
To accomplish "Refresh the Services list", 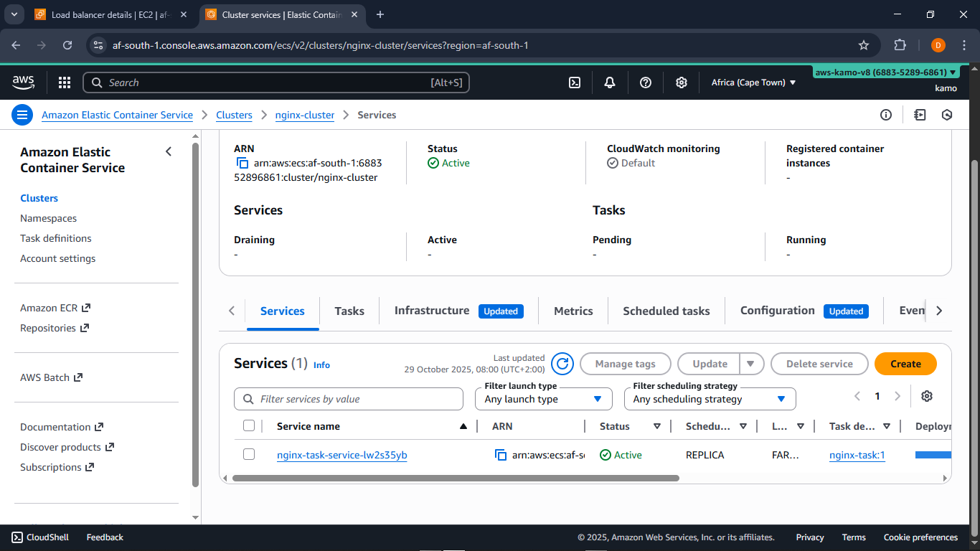I will tap(562, 364).
